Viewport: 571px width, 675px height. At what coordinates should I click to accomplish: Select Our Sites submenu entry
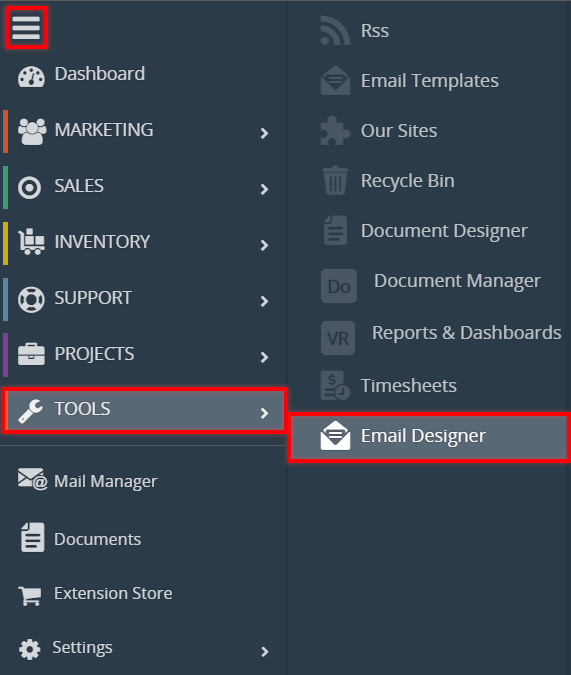click(399, 130)
